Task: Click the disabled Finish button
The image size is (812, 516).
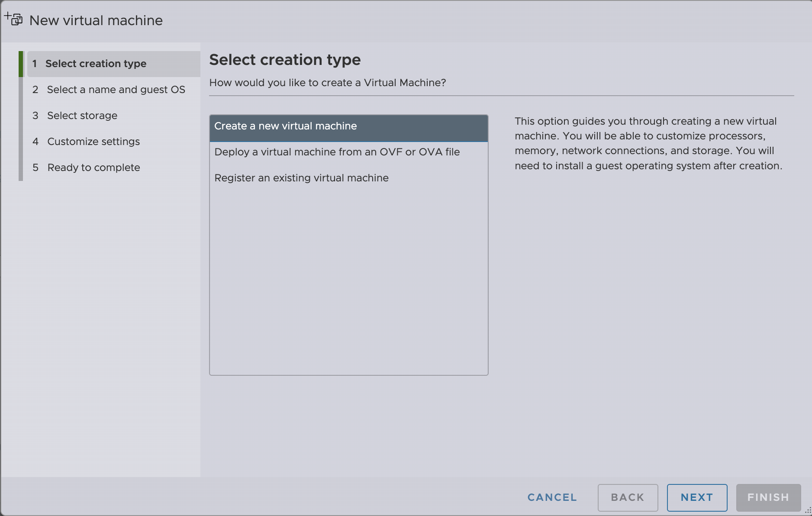Action: (768, 497)
